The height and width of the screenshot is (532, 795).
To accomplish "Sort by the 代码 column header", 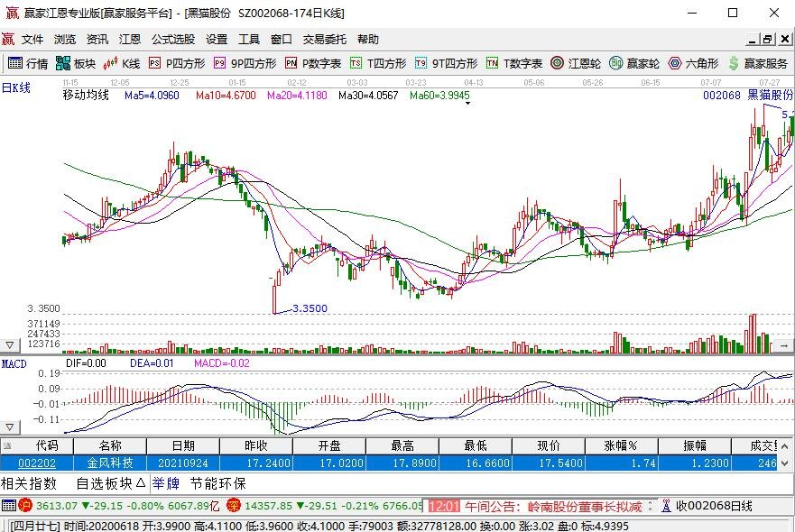I will [37, 445].
